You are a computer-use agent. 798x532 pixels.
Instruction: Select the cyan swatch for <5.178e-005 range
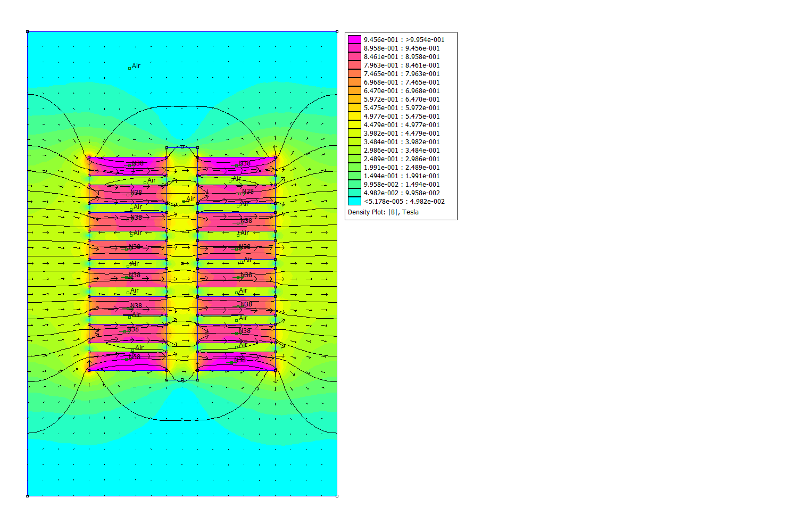click(354, 201)
